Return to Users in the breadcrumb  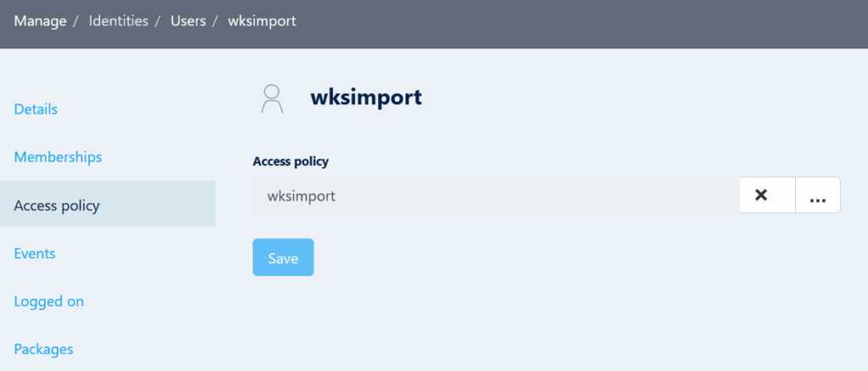point(187,20)
